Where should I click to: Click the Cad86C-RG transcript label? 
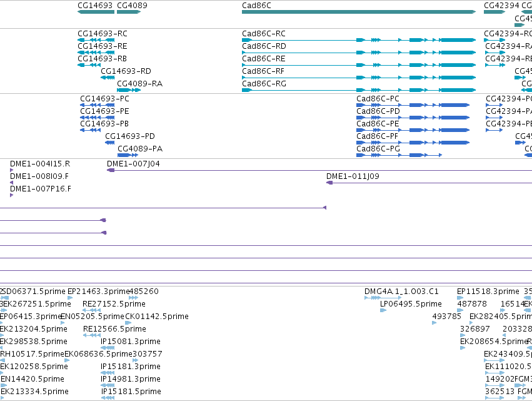point(264,84)
